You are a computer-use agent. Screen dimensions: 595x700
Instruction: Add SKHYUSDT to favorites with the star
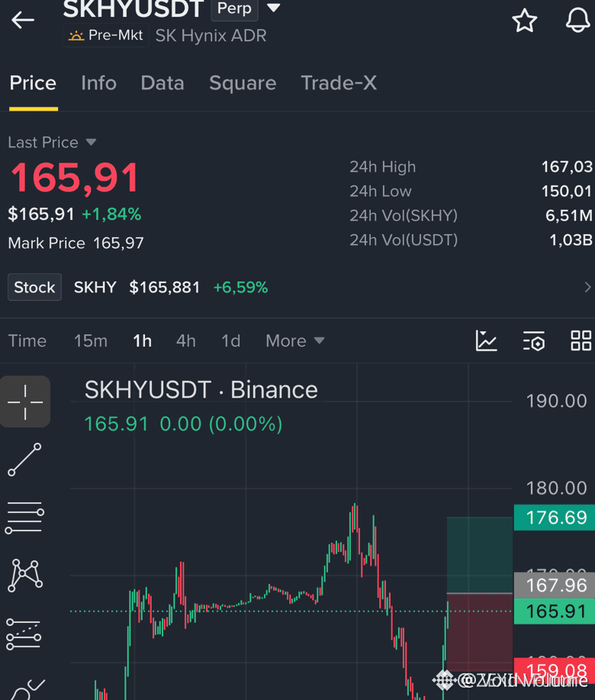pos(525,21)
